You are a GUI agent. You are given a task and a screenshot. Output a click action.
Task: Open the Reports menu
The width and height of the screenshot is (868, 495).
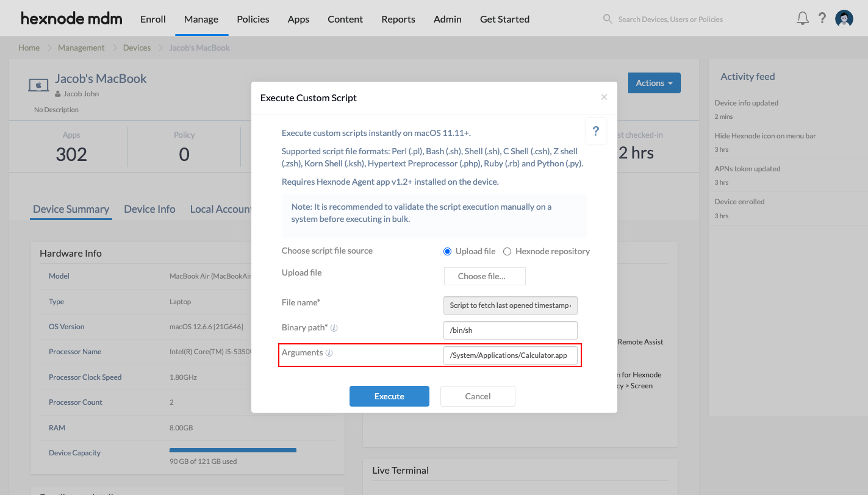coord(398,19)
